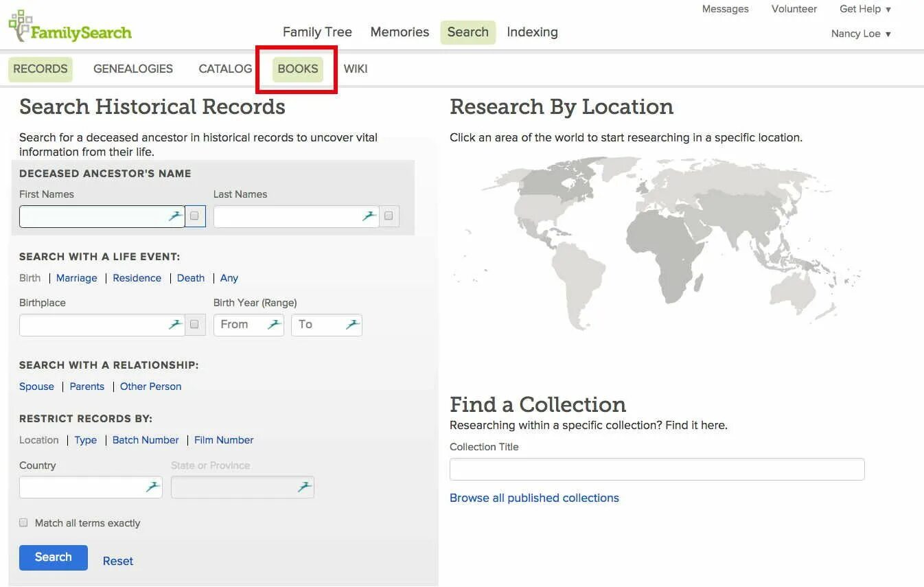Focus the birth year To field
This screenshot has width=924, height=587.
327,325
